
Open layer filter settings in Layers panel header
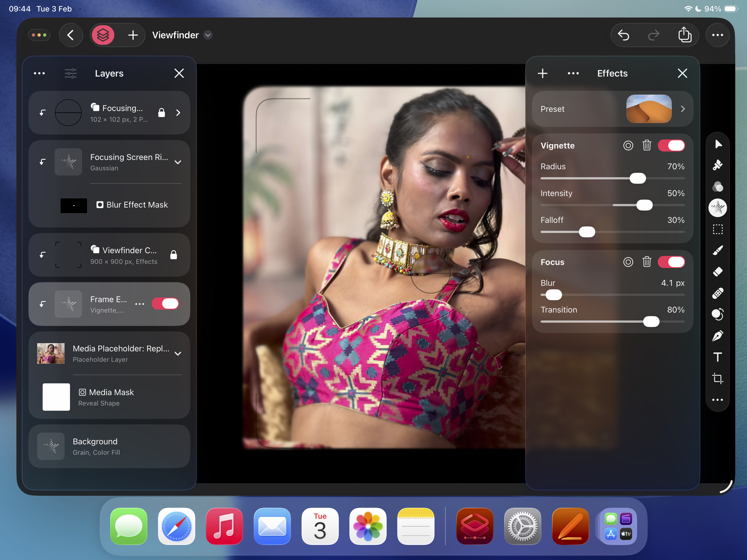pos(71,73)
